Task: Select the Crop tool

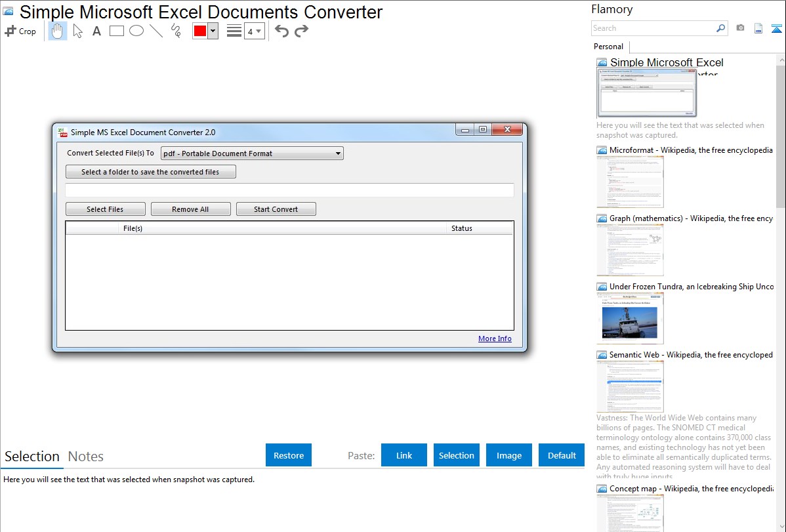Action: [20, 31]
